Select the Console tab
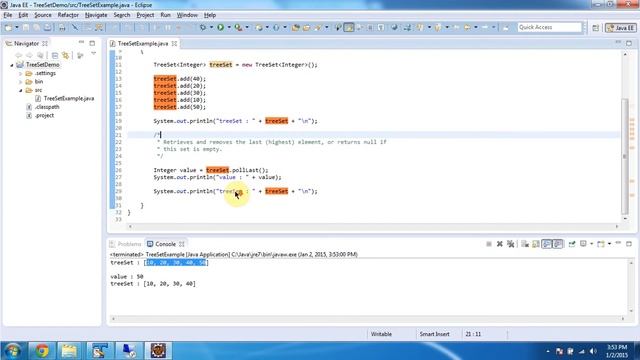This screenshot has width=640, height=360. (165, 244)
